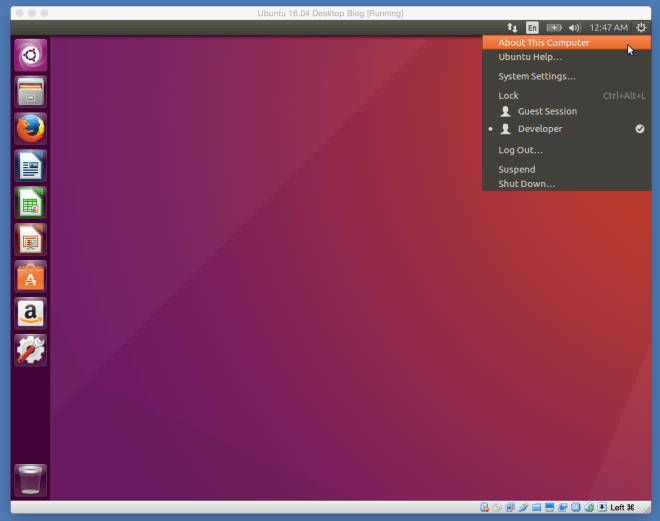The height and width of the screenshot is (521, 660).
Task: Open the Ubuntu Dash search launcher
Action: click(x=30, y=55)
